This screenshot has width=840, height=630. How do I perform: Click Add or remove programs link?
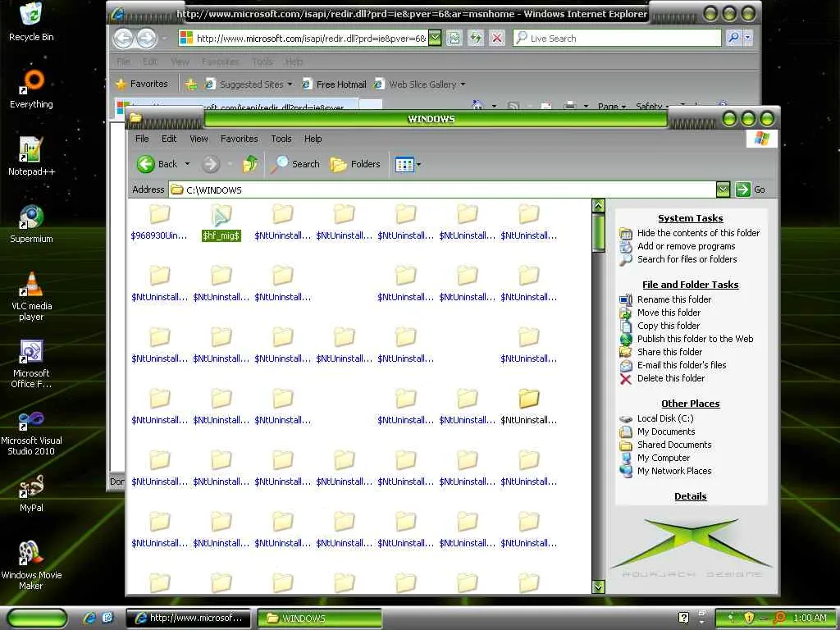point(686,246)
